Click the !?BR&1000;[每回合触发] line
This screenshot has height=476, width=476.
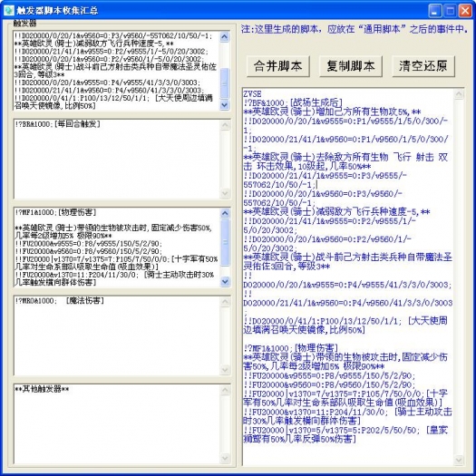[x=57, y=124]
